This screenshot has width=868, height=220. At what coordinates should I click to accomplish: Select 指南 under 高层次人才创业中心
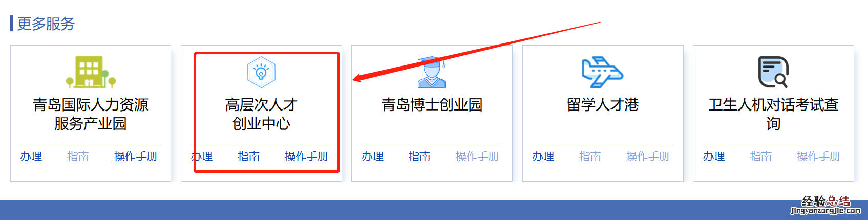click(x=249, y=157)
